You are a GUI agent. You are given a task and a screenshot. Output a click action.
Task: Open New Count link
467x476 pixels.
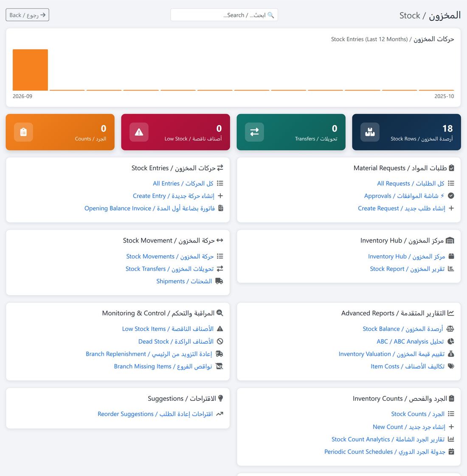coord(409,427)
